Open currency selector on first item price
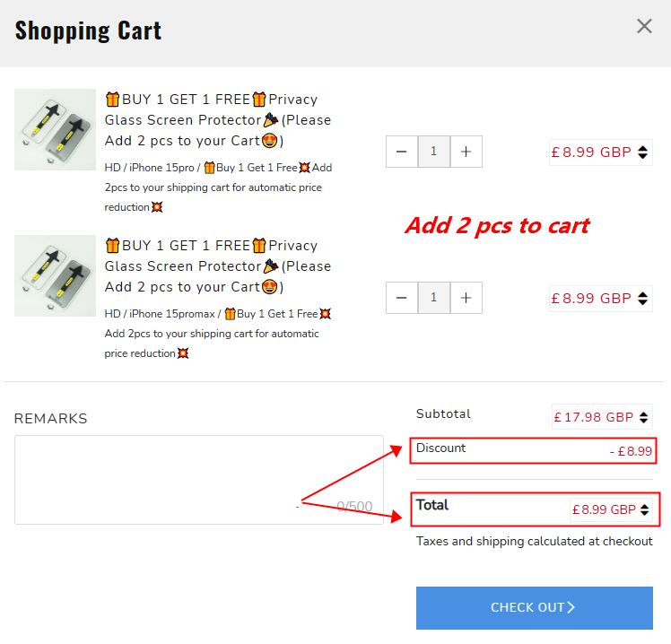This screenshot has width=671, height=644. click(x=642, y=152)
